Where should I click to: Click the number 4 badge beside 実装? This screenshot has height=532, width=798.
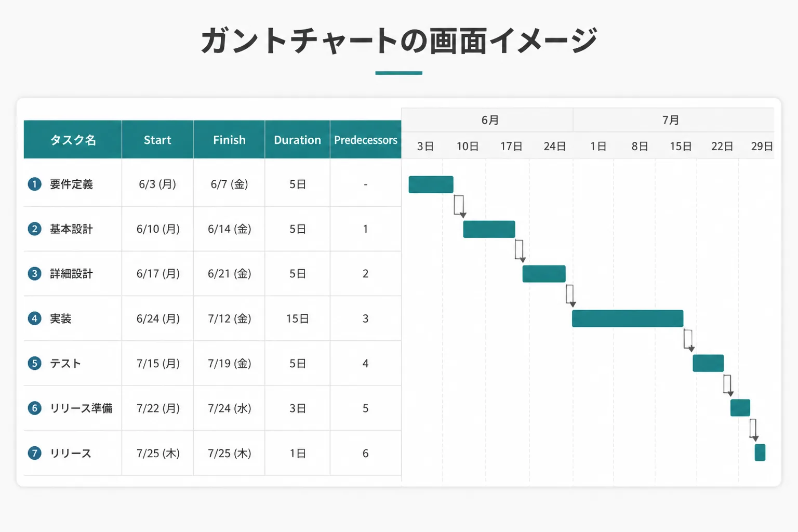click(x=35, y=318)
